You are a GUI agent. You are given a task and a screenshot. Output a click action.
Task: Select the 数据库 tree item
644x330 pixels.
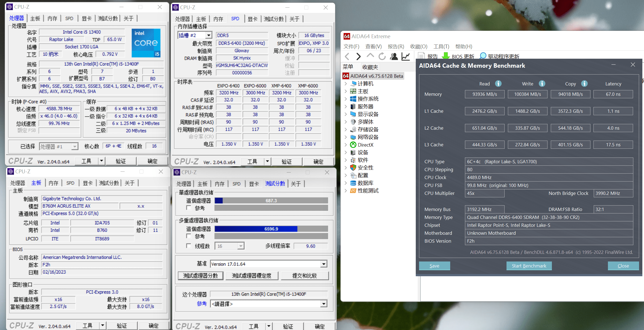pyautogui.click(x=365, y=183)
